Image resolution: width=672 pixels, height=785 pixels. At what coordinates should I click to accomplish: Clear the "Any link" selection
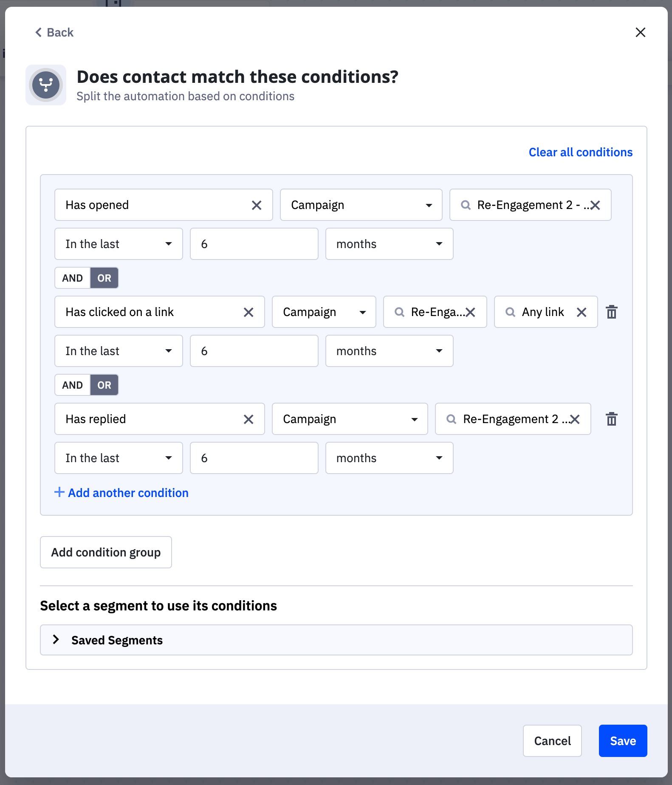coord(582,312)
